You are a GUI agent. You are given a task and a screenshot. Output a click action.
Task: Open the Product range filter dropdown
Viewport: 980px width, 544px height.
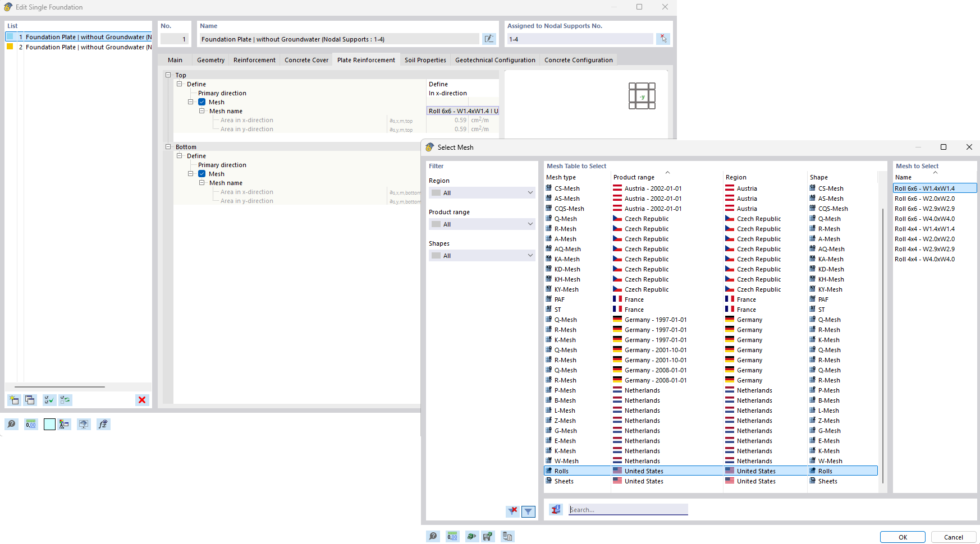482,224
